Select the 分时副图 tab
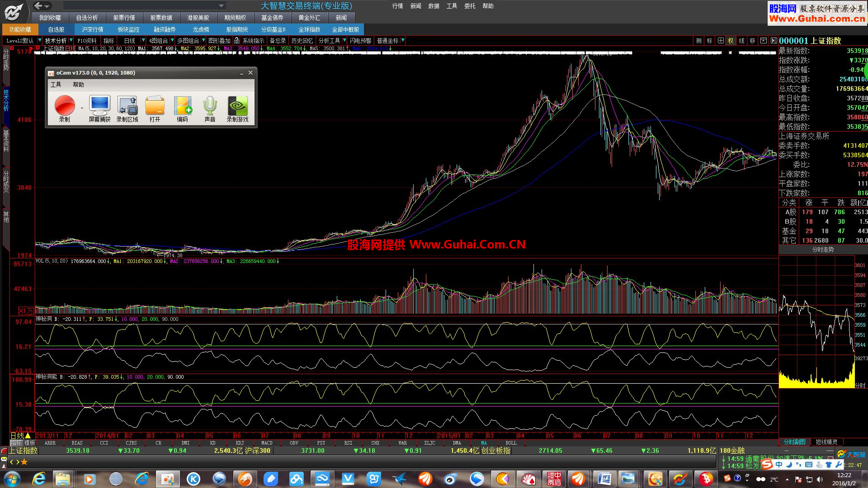Screen dimensions: 868x488 point(795,442)
